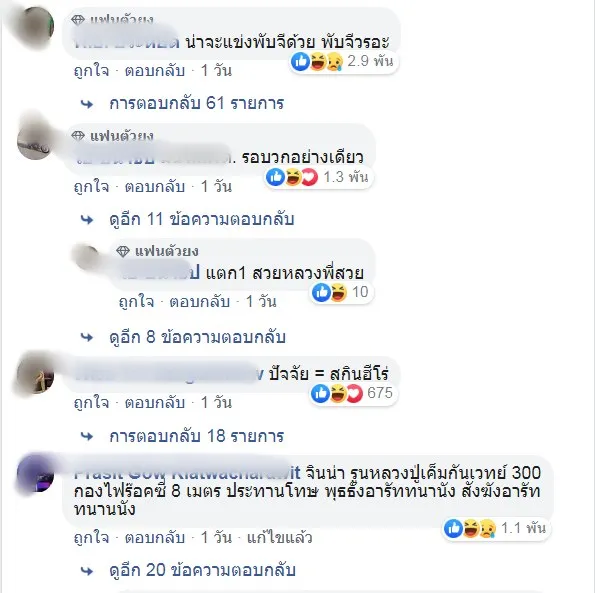Click sad emoji on 2.9 พัน reactions
The image size is (595, 593).
[x=334, y=61]
